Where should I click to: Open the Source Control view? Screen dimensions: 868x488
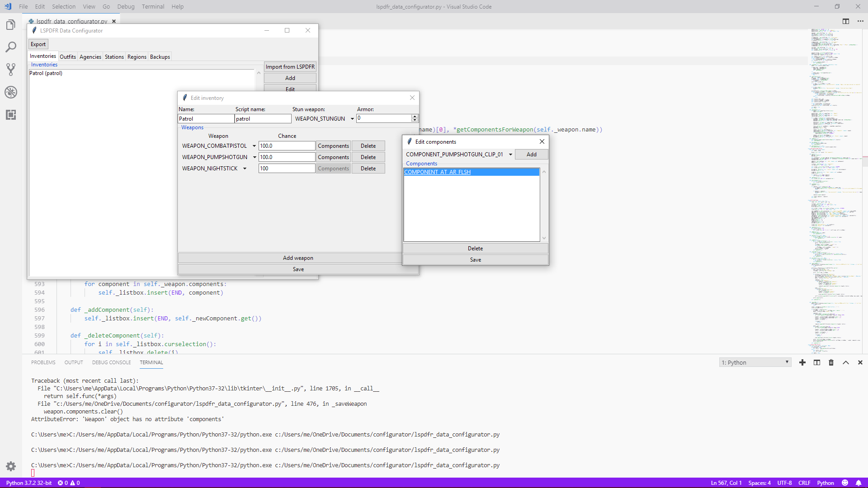pyautogui.click(x=11, y=69)
